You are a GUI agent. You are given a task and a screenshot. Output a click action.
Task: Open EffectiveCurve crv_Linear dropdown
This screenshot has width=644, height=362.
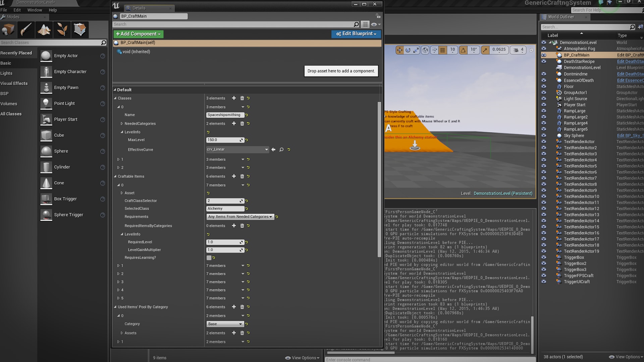pos(237,149)
